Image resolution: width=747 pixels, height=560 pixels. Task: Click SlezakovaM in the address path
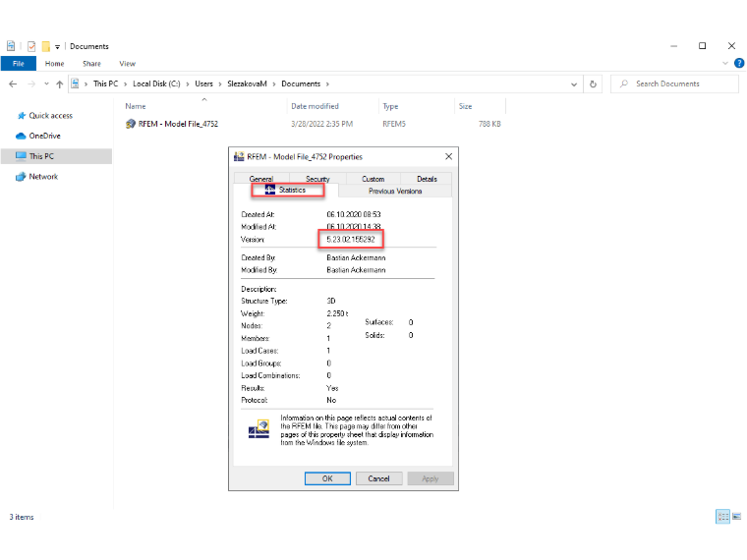247,84
